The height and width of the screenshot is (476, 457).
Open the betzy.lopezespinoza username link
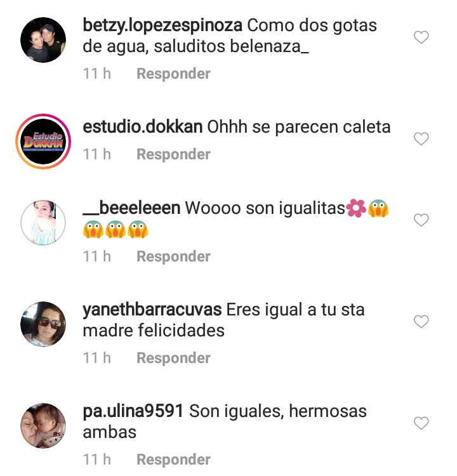point(162,26)
